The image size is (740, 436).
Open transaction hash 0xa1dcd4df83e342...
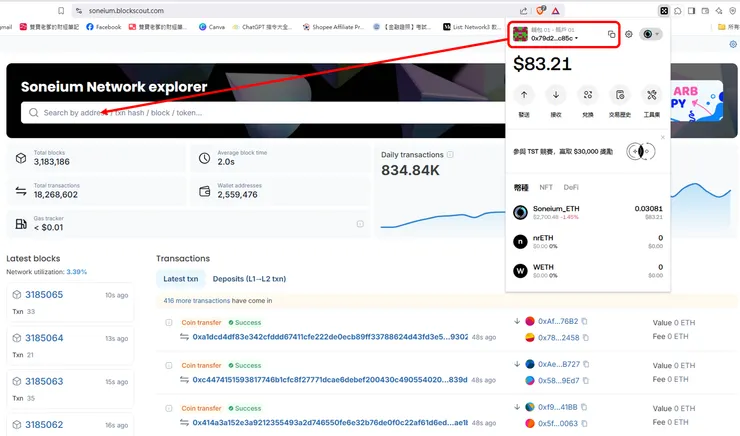[x=330, y=337]
